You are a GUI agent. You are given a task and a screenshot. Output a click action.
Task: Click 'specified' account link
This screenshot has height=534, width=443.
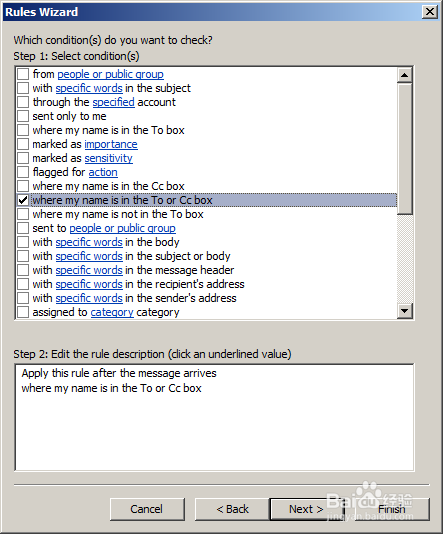coord(114,102)
